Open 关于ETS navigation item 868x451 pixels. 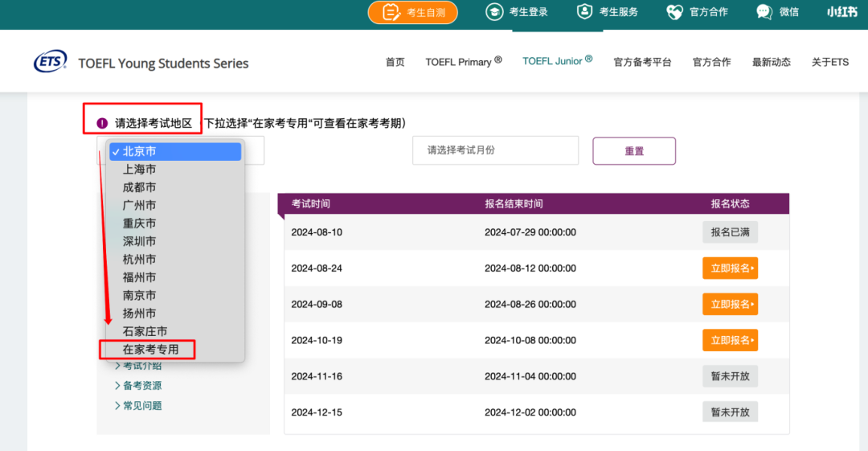(x=829, y=62)
